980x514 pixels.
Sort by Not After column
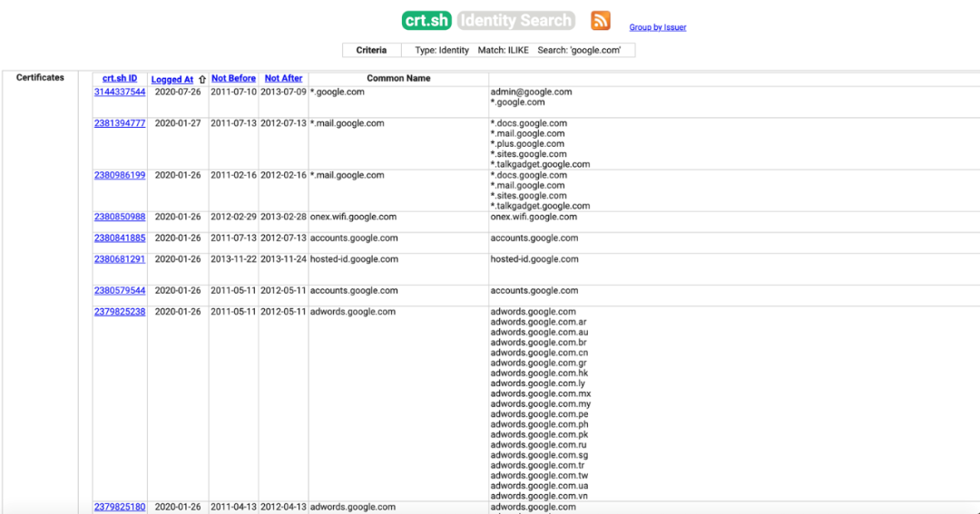(x=283, y=79)
